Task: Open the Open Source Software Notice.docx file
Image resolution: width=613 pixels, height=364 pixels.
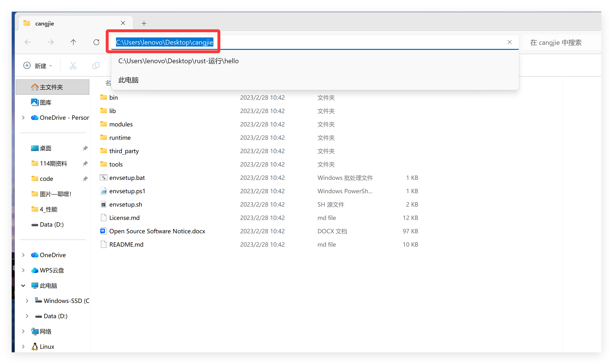Action: tap(157, 231)
